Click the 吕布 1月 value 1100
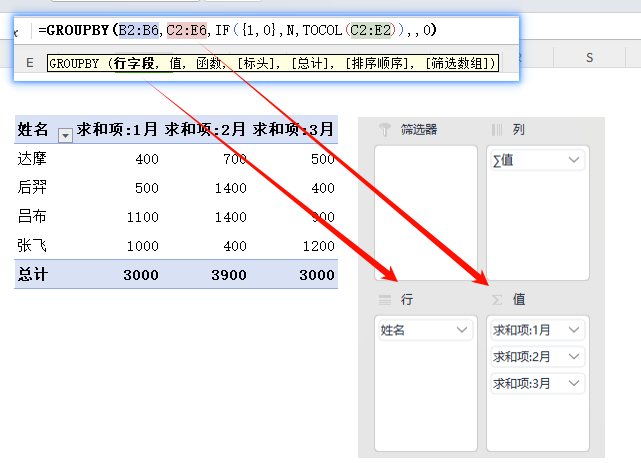This screenshot has height=463, width=641. click(142, 217)
